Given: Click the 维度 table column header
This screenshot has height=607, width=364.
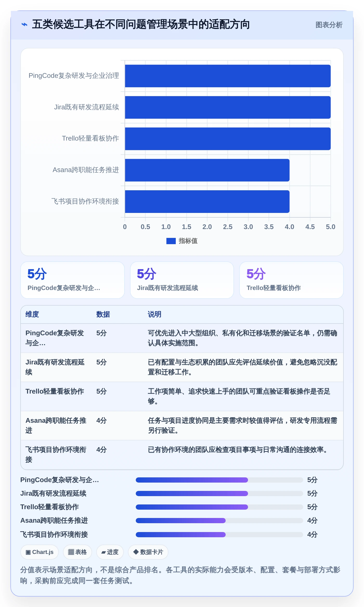Looking at the screenshot, I should coord(32,314).
